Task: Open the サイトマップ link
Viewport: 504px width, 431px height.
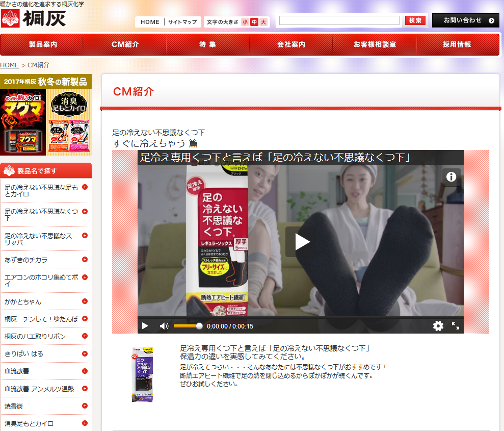Action: coord(182,22)
